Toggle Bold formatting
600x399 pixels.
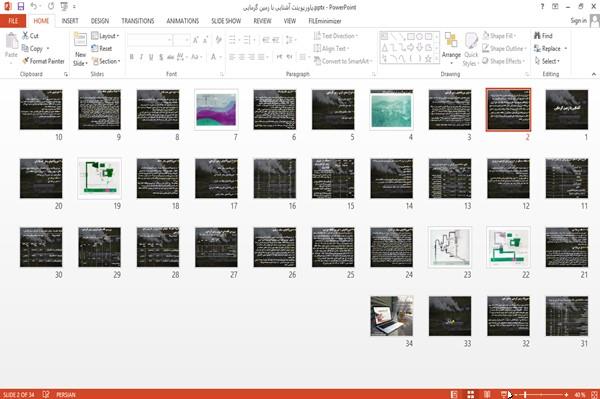coord(132,57)
